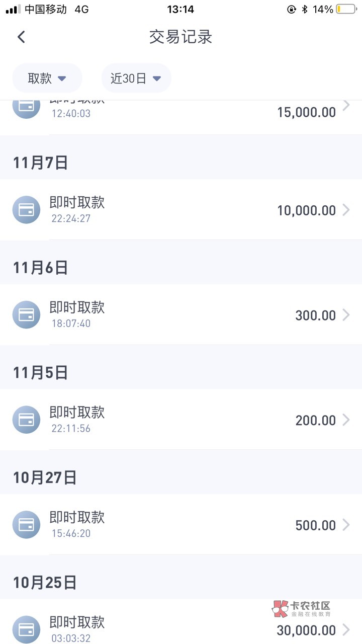Image resolution: width=362 pixels, height=644 pixels.
Task: Open the 即时取款 entry at 18:07:40
Action: [77, 308]
